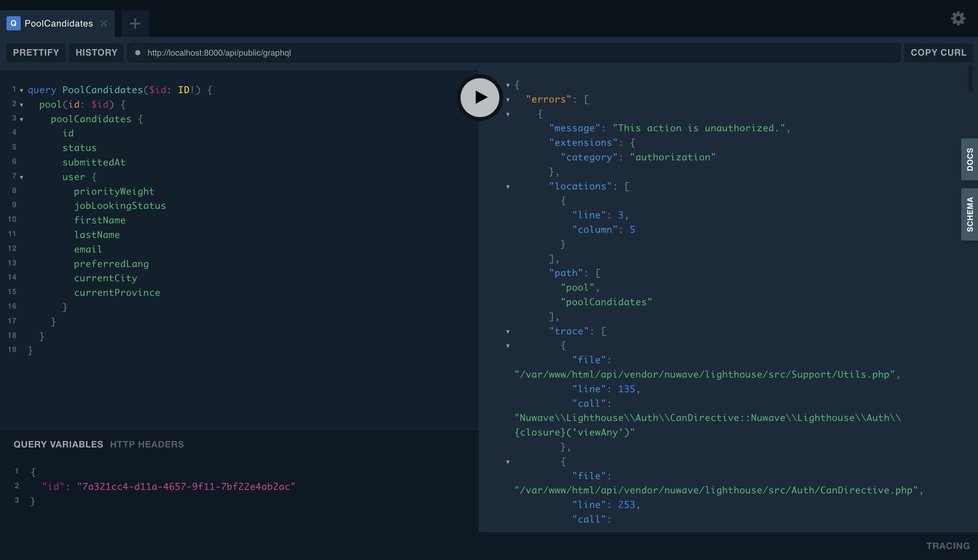Click the line value 135 in trace
978x560 pixels.
(626, 389)
